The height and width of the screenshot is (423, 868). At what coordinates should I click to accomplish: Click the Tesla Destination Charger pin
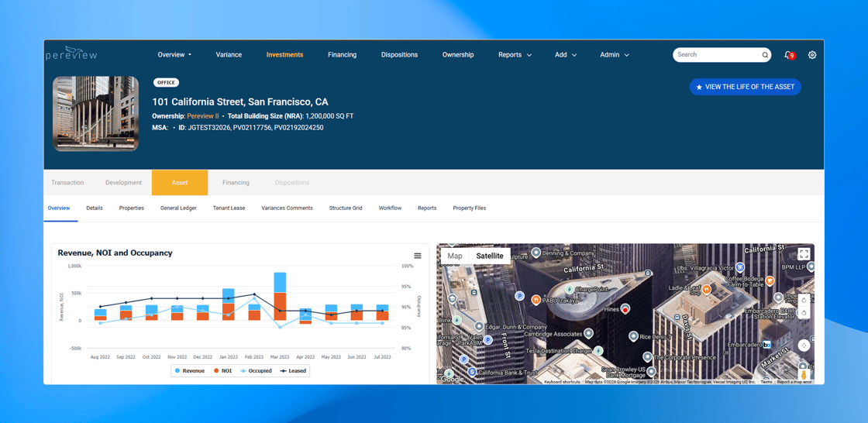coord(598,350)
